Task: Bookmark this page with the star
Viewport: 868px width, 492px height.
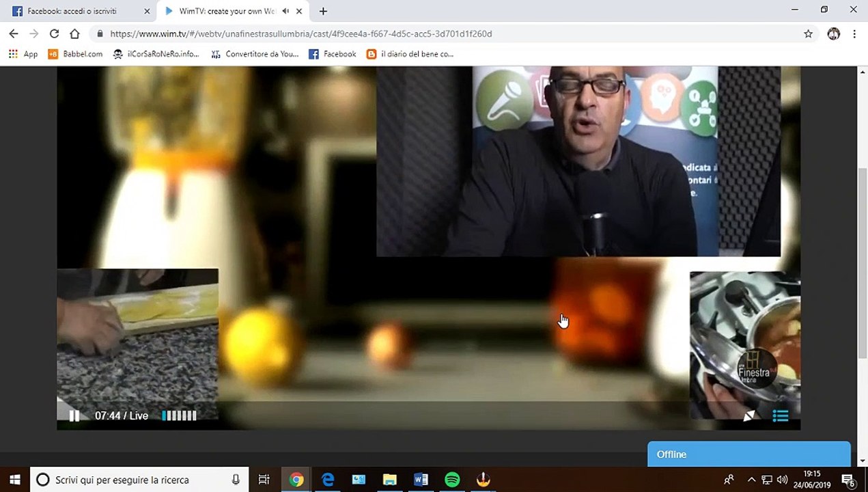Action: pos(809,33)
